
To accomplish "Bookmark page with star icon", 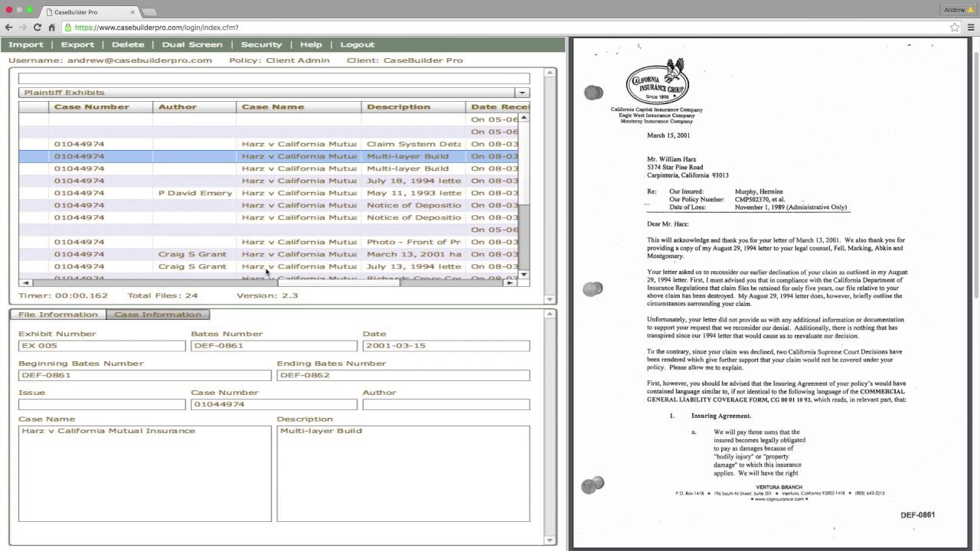I will 955,27.
